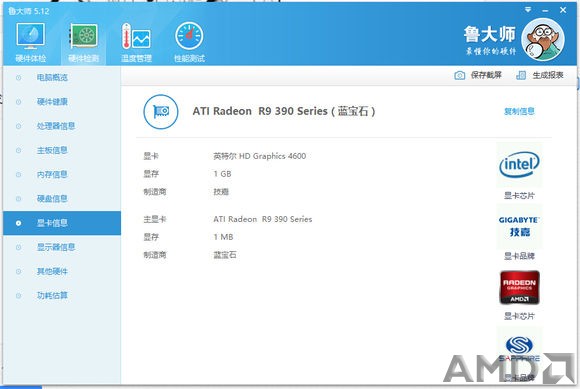Click 保存截屏 save screenshot label
The width and height of the screenshot is (580, 389).
click(486, 75)
